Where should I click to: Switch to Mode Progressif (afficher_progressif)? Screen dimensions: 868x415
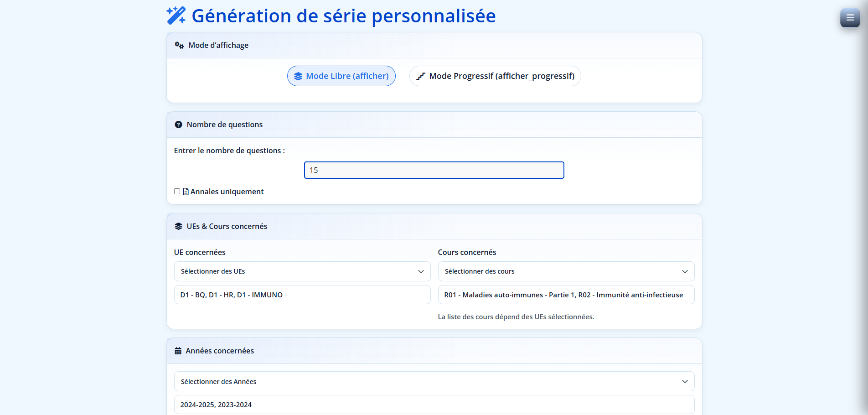point(495,76)
